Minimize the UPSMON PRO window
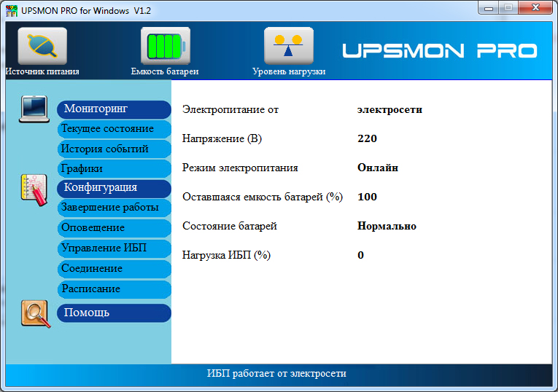558x392 pixels. pos(488,8)
